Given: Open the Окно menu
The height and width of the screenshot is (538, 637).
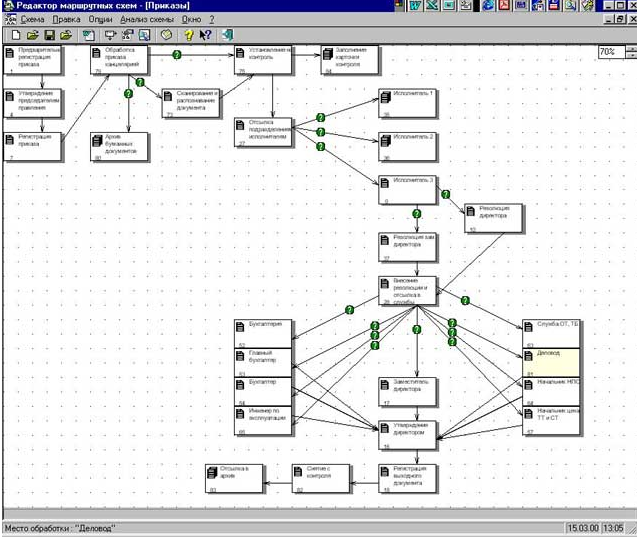Looking at the screenshot, I should pyautogui.click(x=191, y=20).
